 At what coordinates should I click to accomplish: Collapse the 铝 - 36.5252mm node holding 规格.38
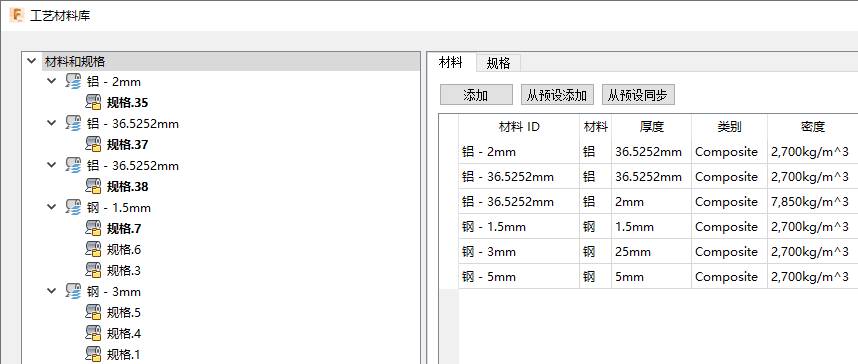(x=52, y=165)
